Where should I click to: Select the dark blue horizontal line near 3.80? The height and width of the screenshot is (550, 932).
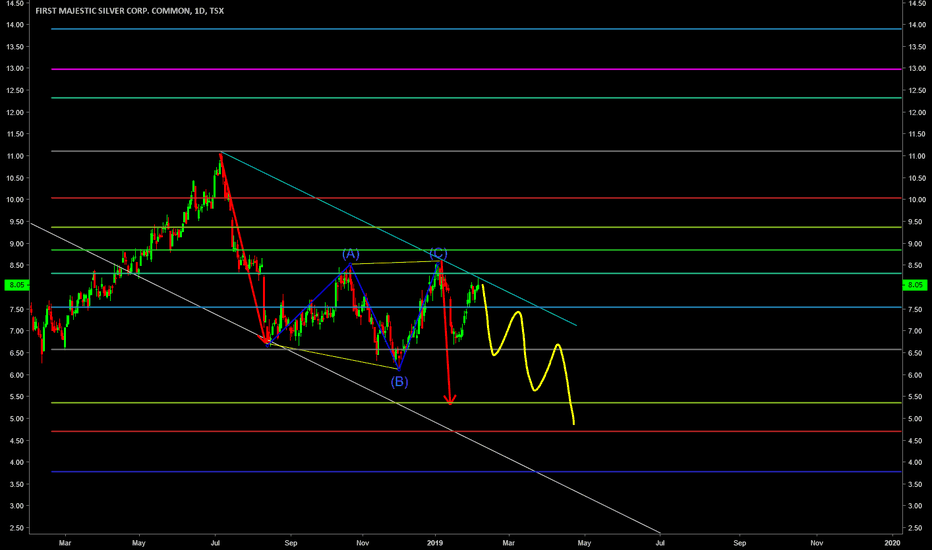476,472
